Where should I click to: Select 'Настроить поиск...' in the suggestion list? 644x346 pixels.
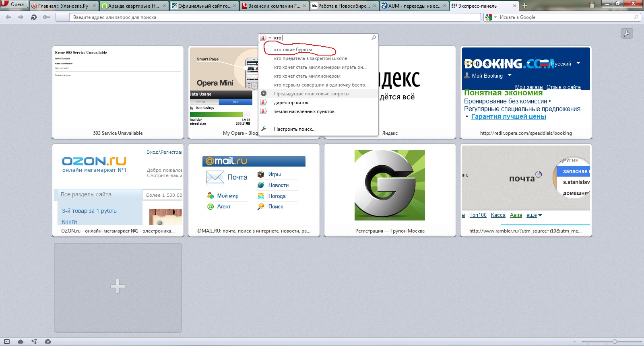point(295,129)
